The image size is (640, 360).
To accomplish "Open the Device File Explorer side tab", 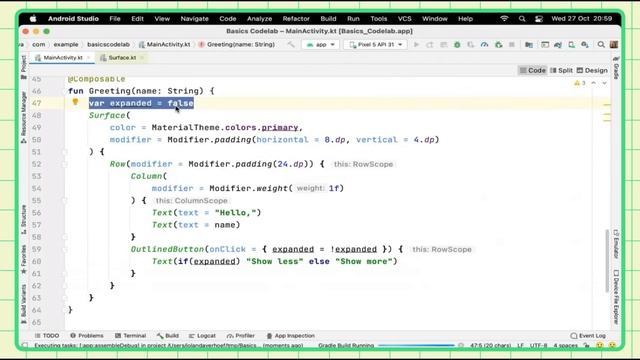I will click(x=616, y=297).
